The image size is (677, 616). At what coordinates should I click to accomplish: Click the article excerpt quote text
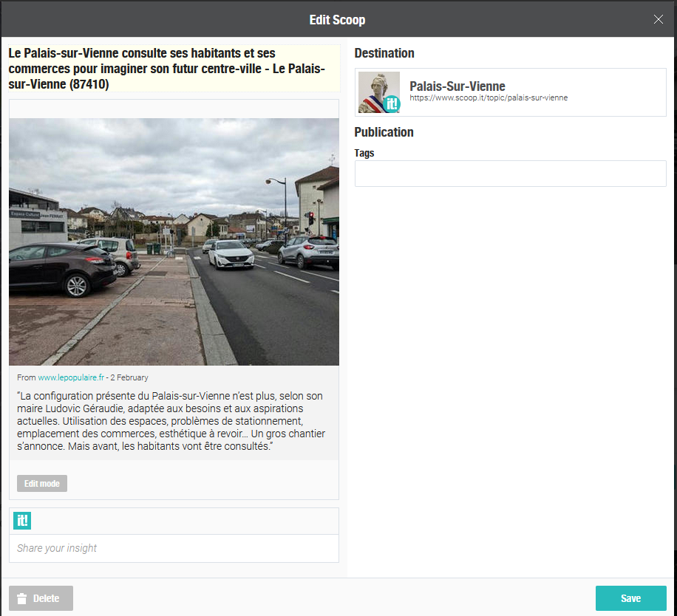click(x=171, y=421)
